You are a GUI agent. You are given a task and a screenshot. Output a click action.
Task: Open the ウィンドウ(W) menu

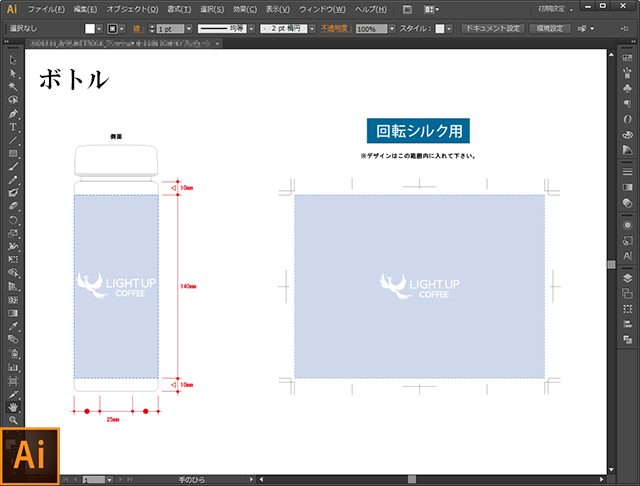pos(322,9)
